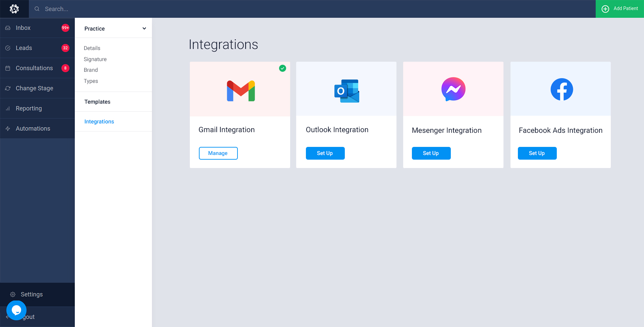
Task: Open Settings at the sidebar bottom
Action: point(37,294)
